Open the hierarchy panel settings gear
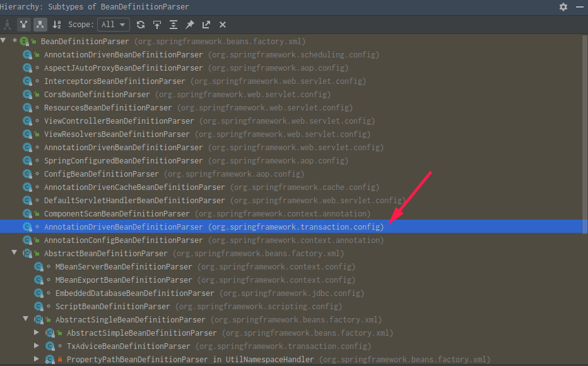 tap(563, 7)
